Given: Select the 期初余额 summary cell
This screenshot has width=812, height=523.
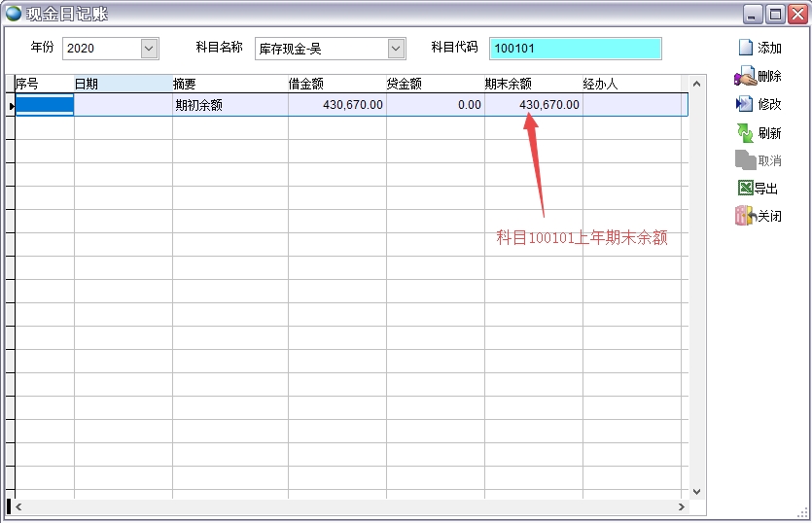Looking at the screenshot, I should [x=229, y=105].
